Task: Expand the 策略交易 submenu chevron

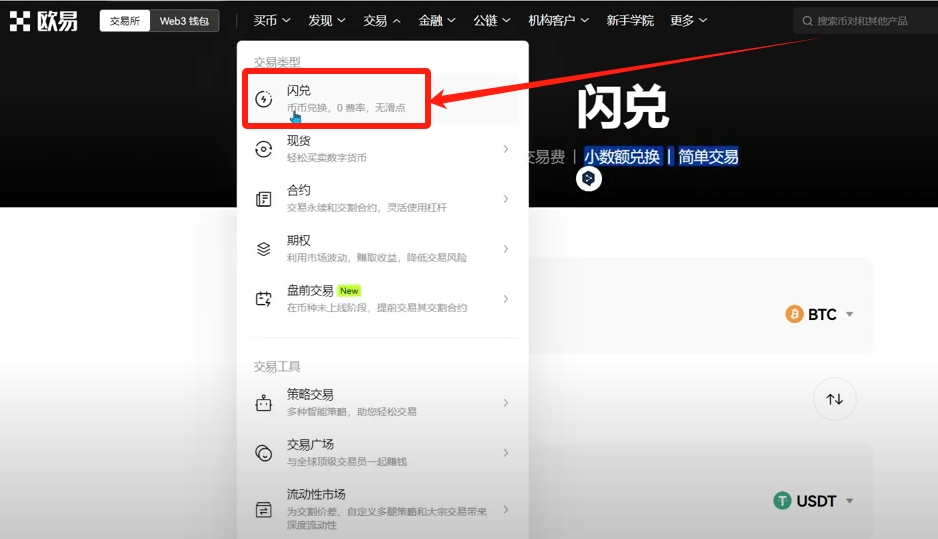Action: tap(505, 403)
